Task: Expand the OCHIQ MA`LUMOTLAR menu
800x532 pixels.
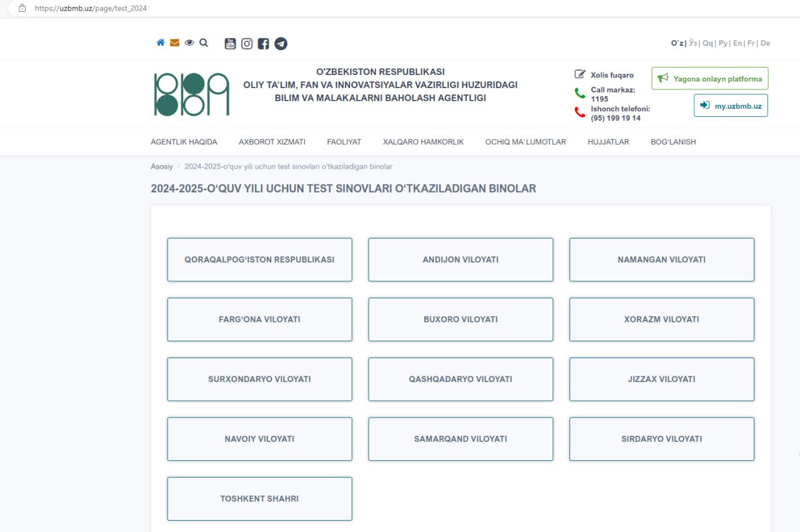Action: [525, 142]
